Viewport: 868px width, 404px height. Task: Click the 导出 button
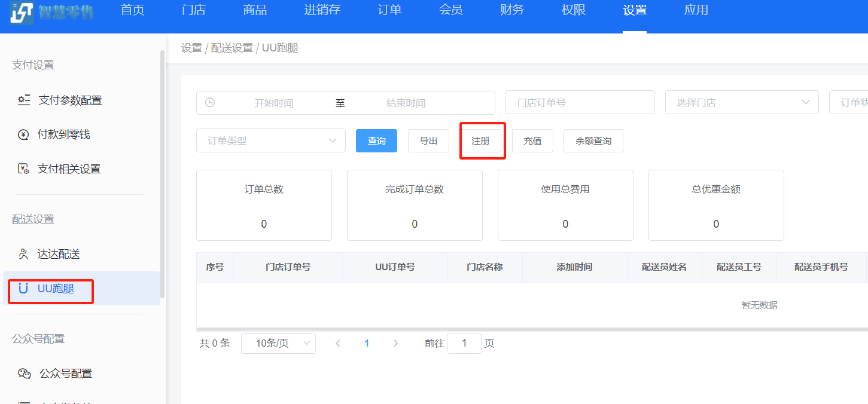tap(428, 141)
